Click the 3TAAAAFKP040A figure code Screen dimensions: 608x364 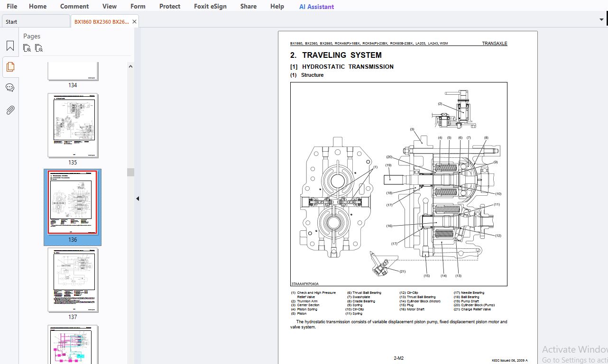[305, 283]
